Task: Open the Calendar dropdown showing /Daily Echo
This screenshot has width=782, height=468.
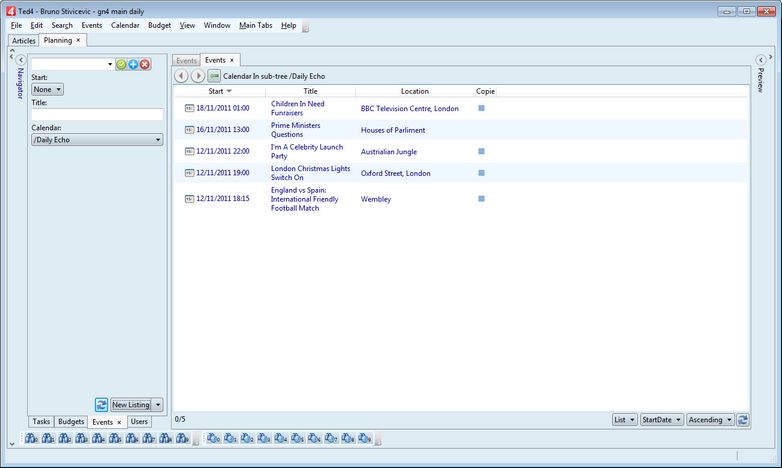Action: pyautogui.click(x=97, y=140)
